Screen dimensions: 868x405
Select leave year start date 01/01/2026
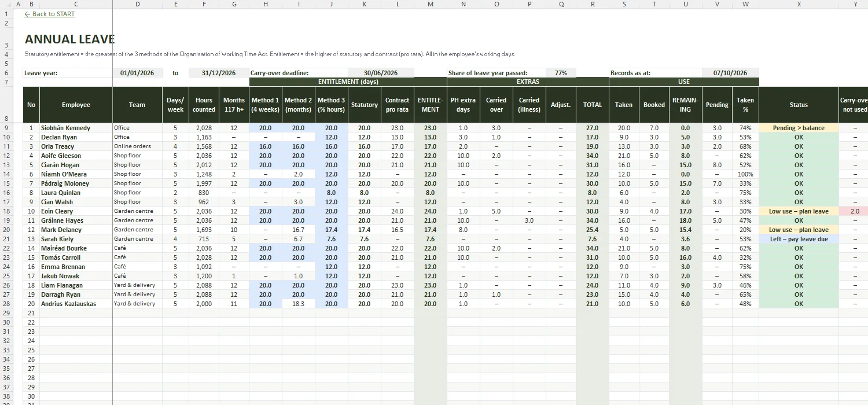(137, 73)
